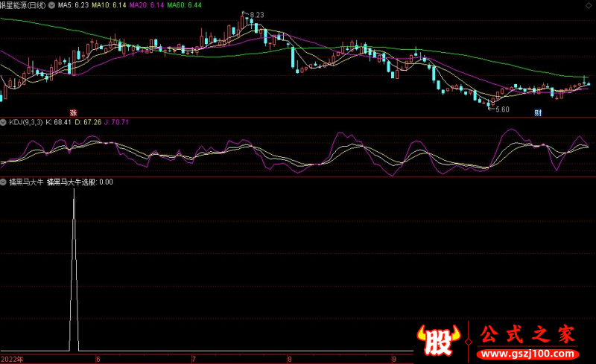Click the 8.23 high price arrow label

tap(255, 15)
